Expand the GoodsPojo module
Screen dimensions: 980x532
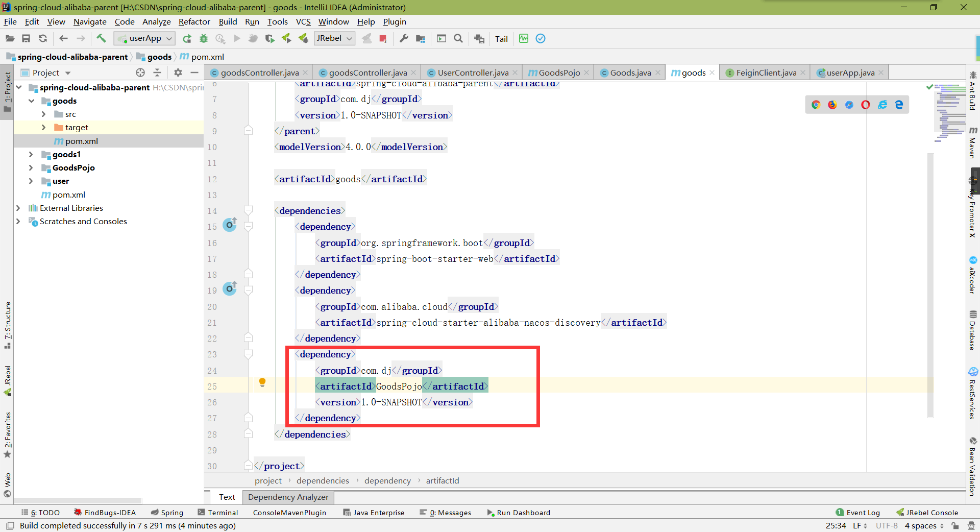(31, 167)
